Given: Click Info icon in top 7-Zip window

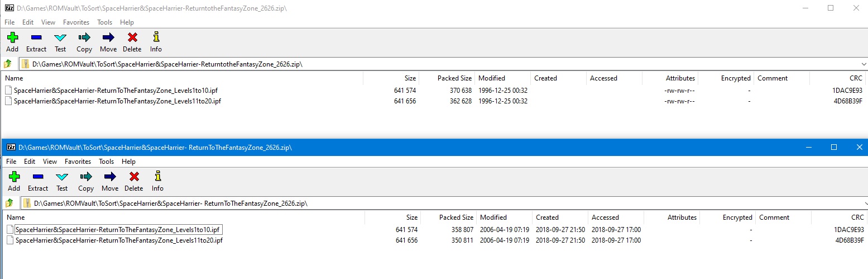Looking at the screenshot, I should pyautogui.click(x=156, y=38).
